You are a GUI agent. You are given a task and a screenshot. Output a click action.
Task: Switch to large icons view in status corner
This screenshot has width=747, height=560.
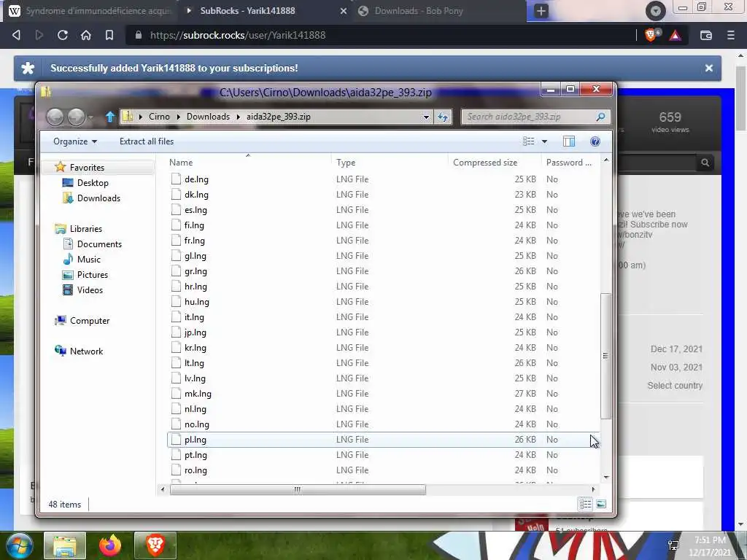(601, 504)
